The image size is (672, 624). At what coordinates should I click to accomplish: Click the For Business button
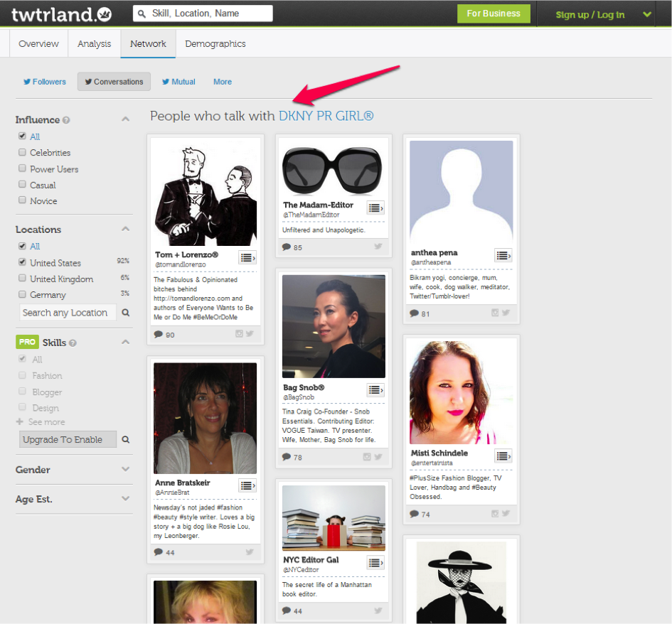494,14
